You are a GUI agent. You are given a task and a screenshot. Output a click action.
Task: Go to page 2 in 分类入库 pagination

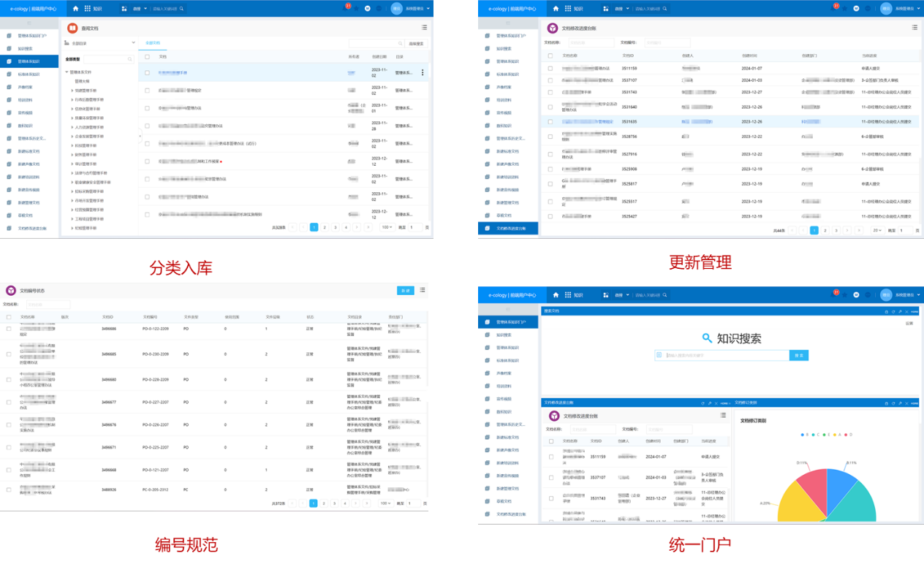coord(325,227)
